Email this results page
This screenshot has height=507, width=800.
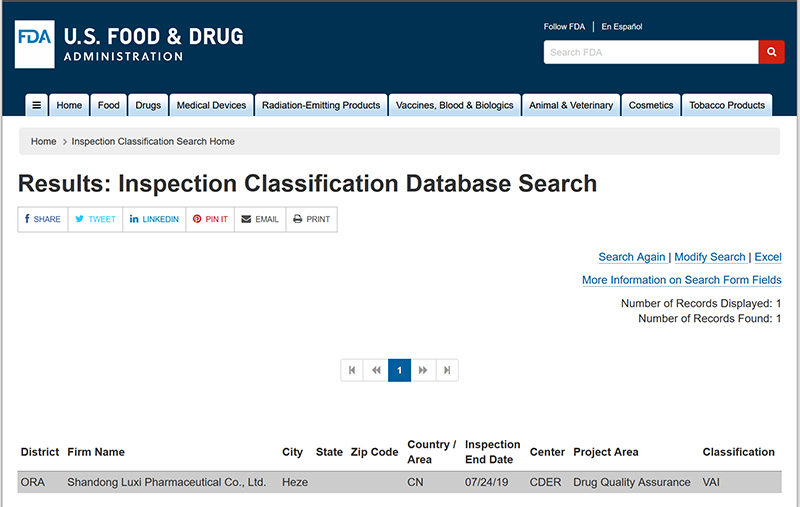pos(260,219)
